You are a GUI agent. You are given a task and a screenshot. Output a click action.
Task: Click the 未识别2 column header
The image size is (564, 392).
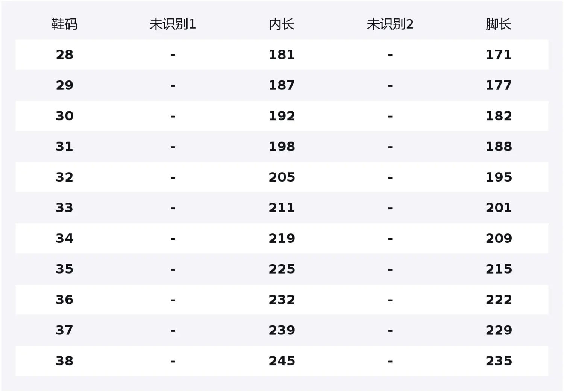[x=390, y=24]
